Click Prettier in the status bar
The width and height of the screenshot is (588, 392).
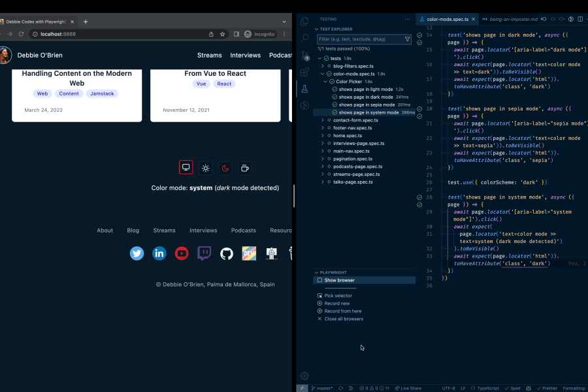coord(547,388)
